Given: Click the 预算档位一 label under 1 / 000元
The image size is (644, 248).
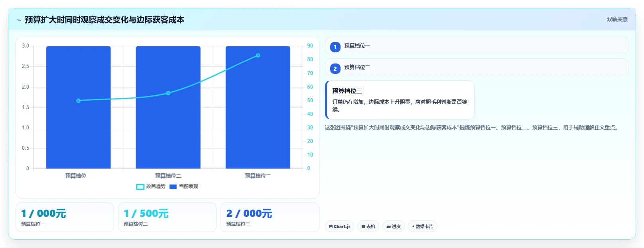Looking at the screenshot, I should click(33, 224).
